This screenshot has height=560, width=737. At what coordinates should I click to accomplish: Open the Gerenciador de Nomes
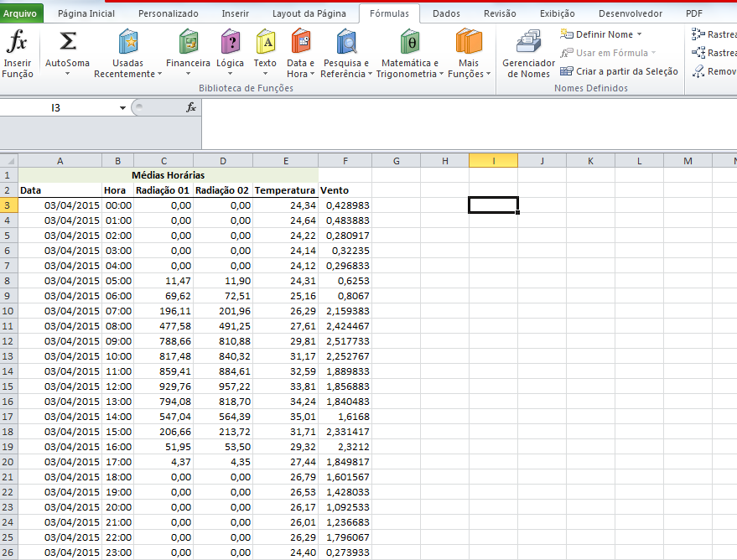[x=528, y=54]
